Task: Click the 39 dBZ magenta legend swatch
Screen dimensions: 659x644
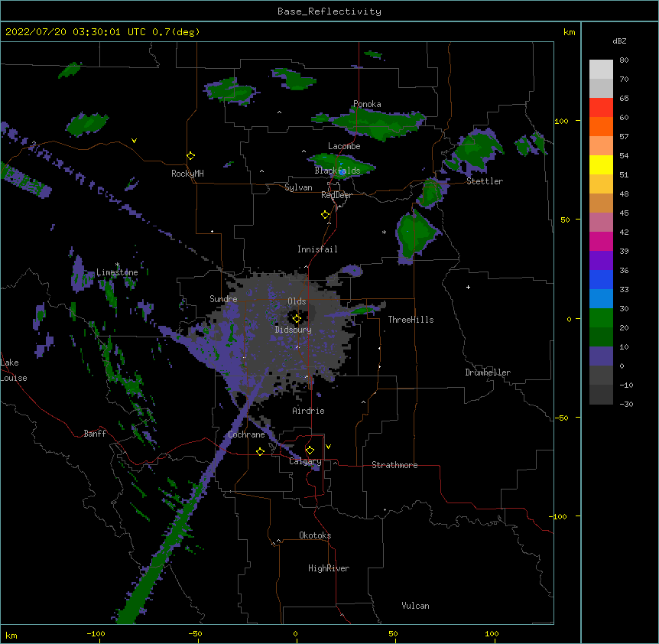Action: point(601,241)
